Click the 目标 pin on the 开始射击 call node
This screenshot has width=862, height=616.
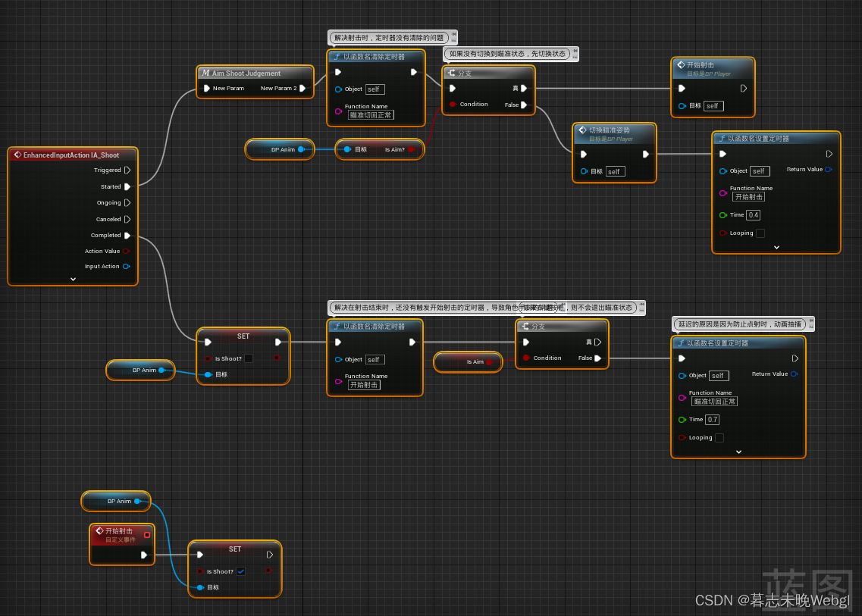pos(682,106)
